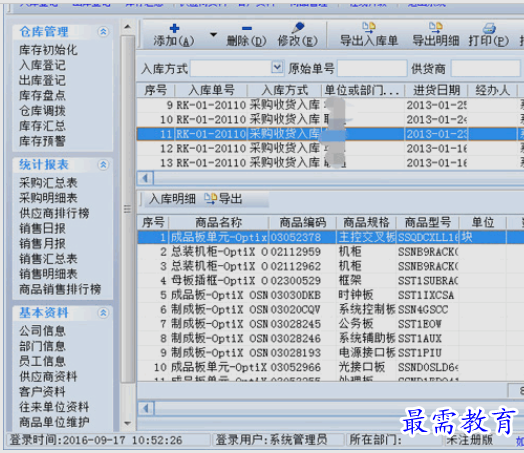Click 商品规格 column header
524x453 pixels.
pyautogui.click(x=366, y=222)
